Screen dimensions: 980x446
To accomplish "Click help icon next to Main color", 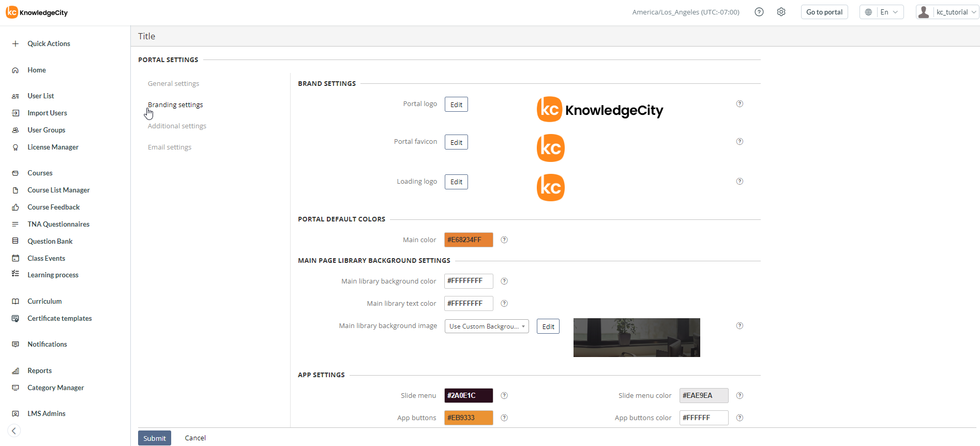I will [x=504, y=240].
